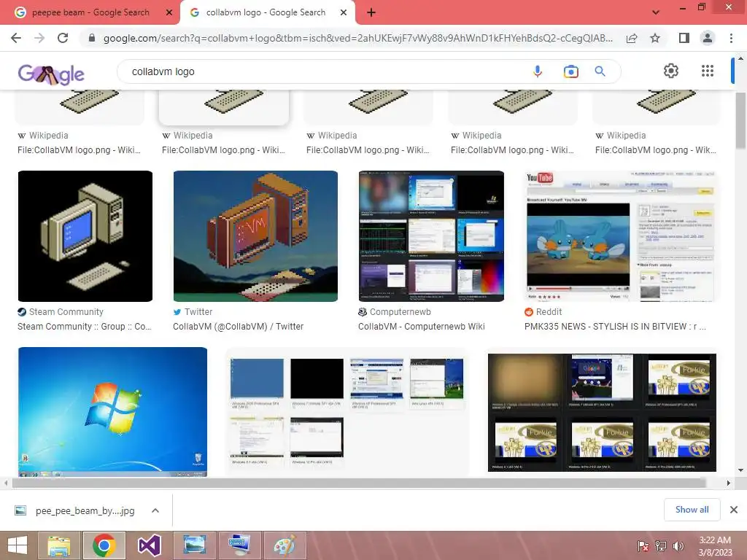Open the light VM list thumbnail image
Screen dimensions: 747x560
point(347,413)
